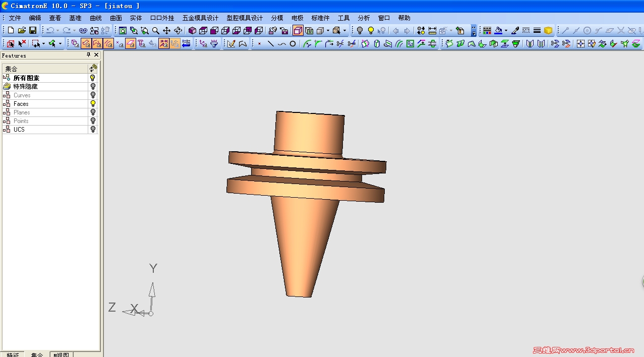
Task: Click the yellow solid box icon
Action: coord(549,30)
